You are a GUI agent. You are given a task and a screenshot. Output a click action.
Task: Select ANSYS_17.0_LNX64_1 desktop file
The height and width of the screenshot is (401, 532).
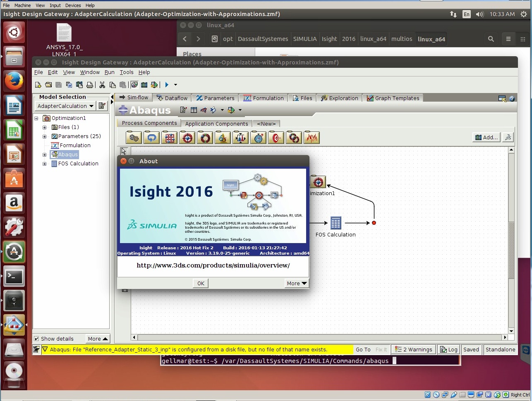(x=64, y=40)
